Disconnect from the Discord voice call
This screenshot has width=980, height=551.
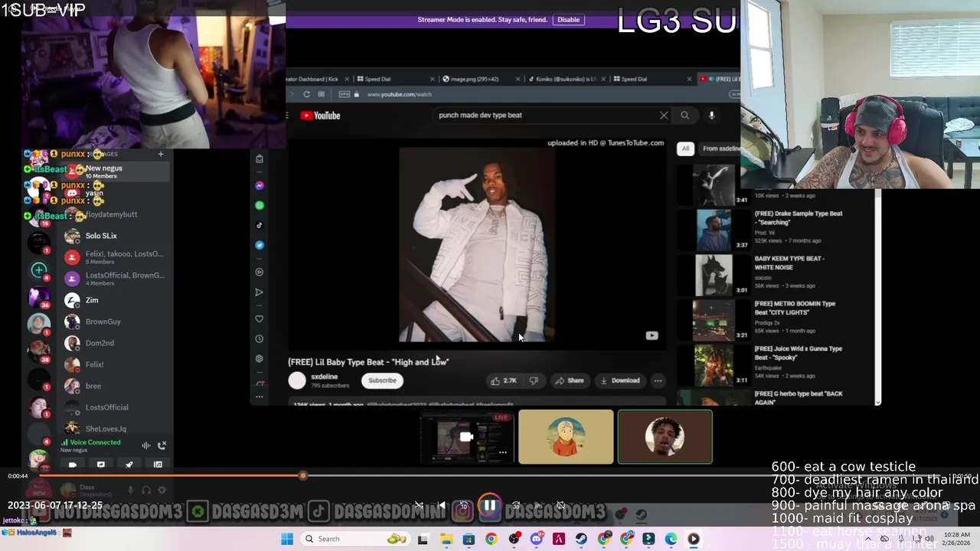click(162, 445)
